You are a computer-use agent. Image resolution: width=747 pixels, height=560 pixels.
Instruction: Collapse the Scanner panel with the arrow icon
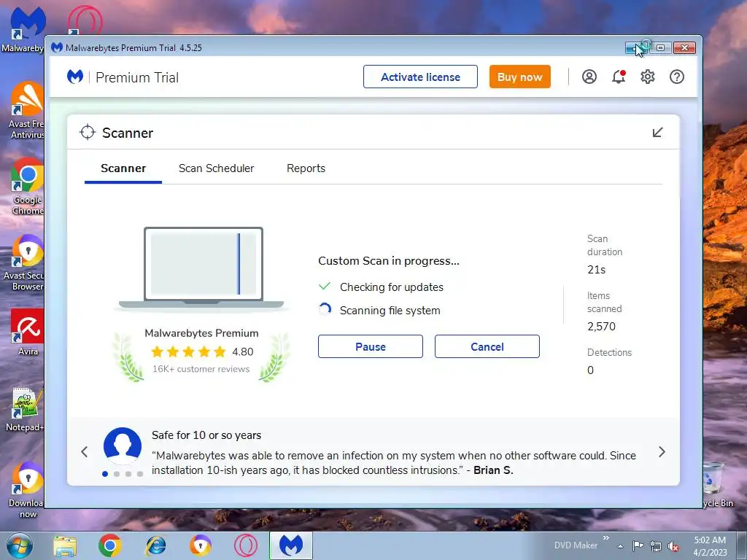[x=657, y=133]
